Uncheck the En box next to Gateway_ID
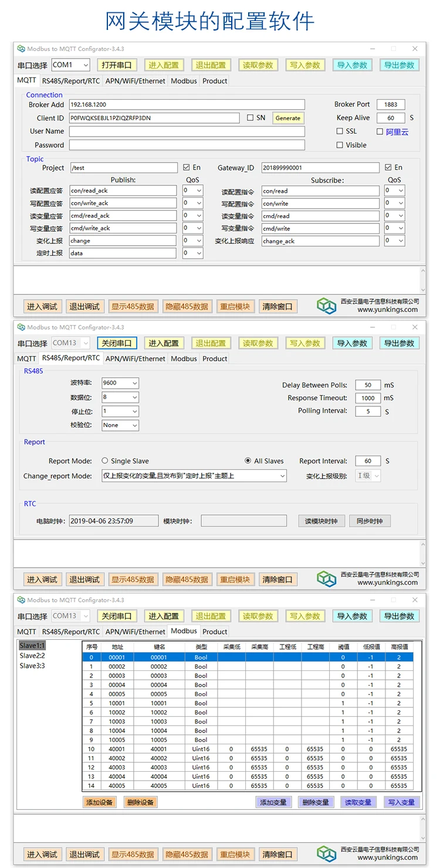 (x=388, y=167)
